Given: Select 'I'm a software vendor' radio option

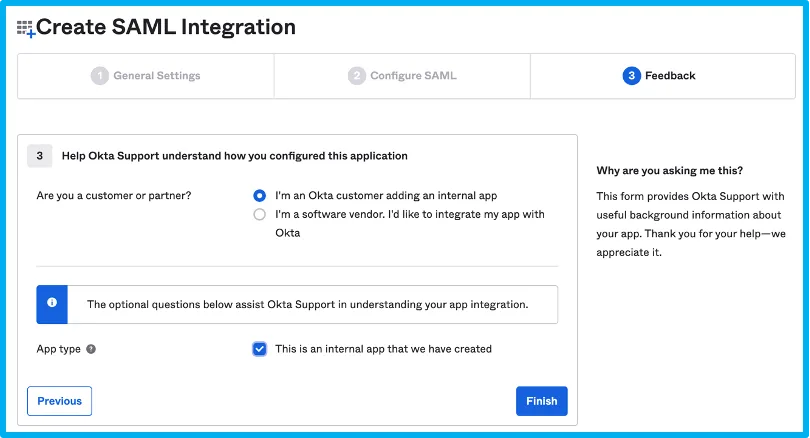Looking at the screenshot, I should pyautogui.click(x=259, y=214).
